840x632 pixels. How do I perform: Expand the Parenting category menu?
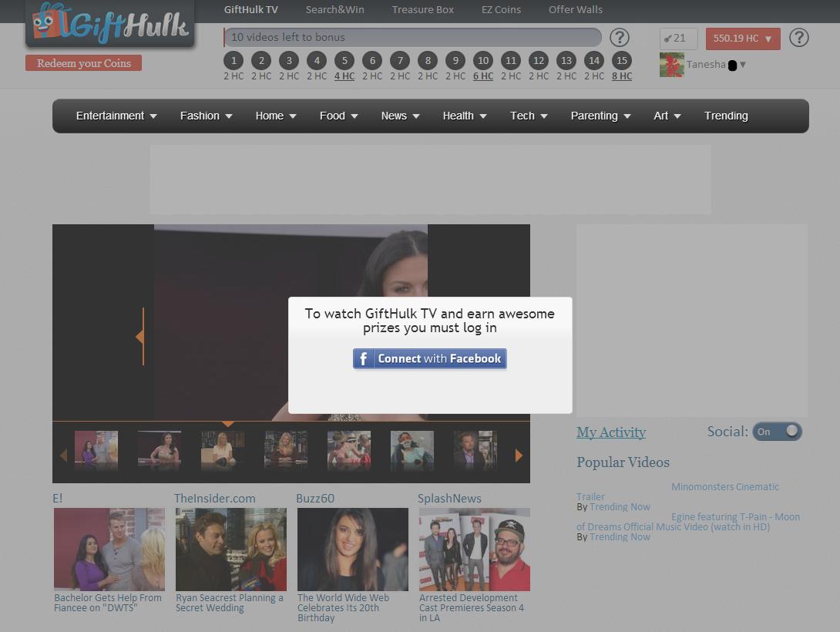coord(600,116)
